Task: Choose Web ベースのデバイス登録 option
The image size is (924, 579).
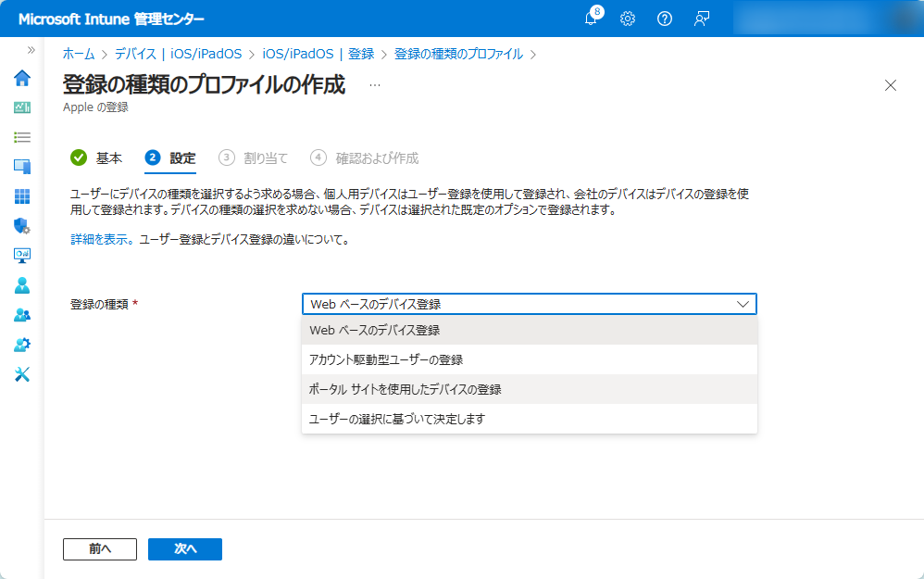Action: (530, 330)
